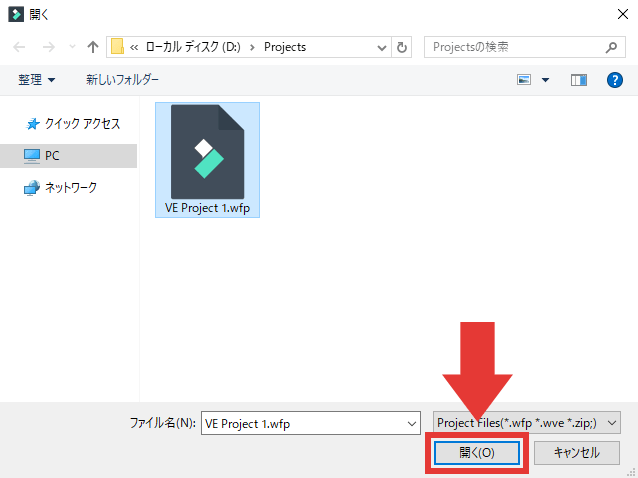Viewport: 638px width, 478px height.
Task: Go up one folder level
Action: [93, 47]
